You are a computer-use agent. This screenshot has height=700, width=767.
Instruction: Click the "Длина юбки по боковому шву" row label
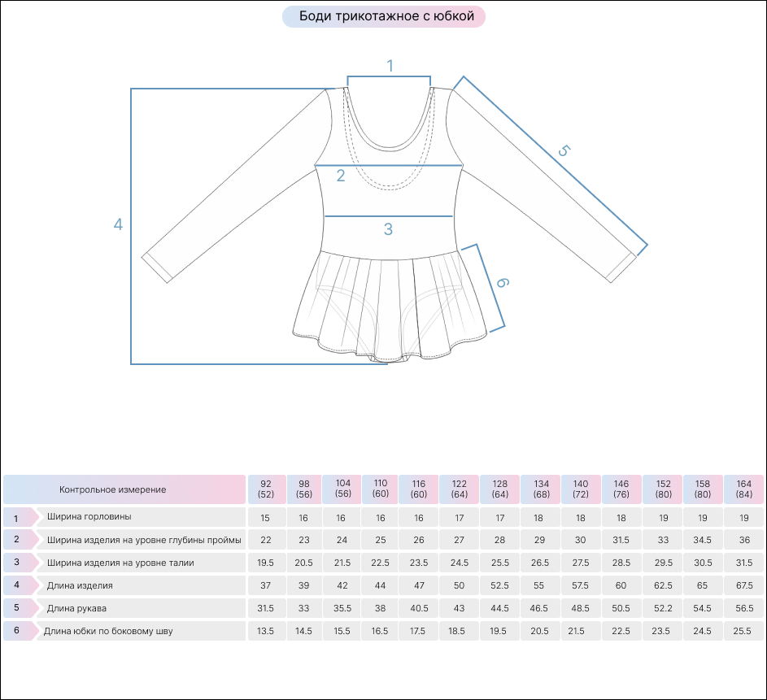[x=108, y=631]
